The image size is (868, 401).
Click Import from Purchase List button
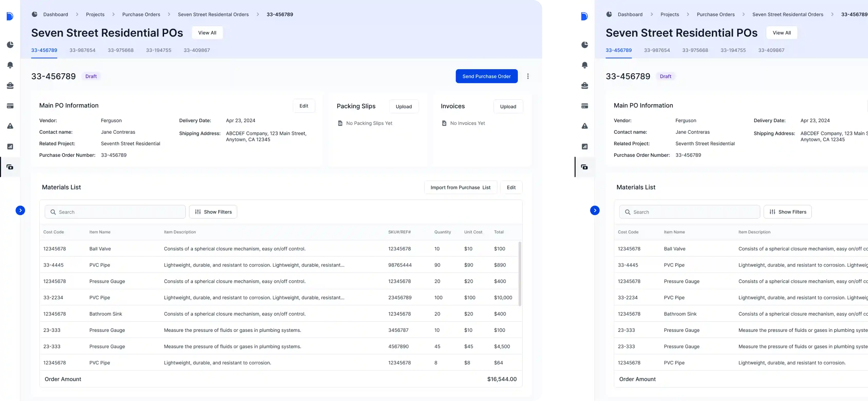click(460, 187)
